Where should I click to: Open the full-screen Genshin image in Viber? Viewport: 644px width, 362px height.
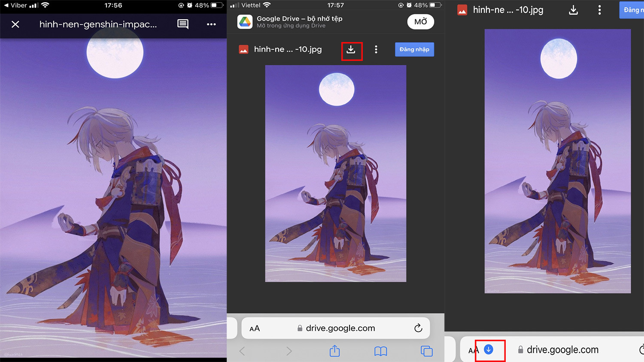point(113,197)
